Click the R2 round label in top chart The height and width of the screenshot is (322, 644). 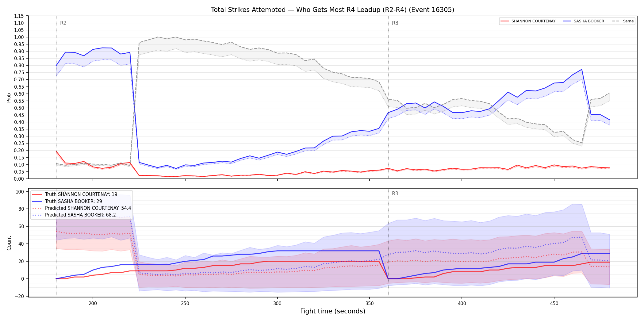coord(63,23)
